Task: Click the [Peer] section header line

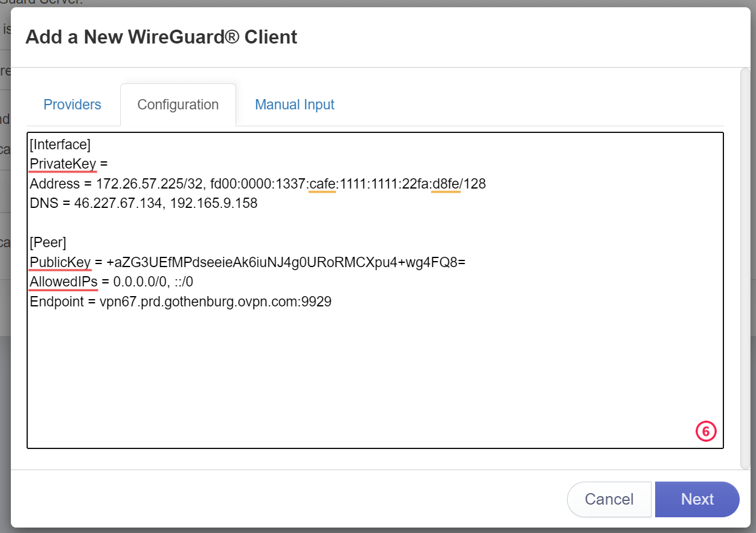Action: coord(48,242)
